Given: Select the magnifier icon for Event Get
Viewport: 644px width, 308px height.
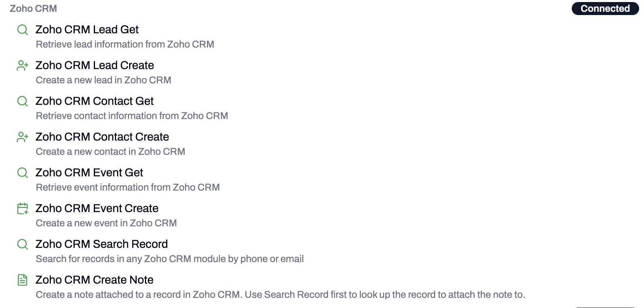Looking at the screenshot, I should (x=22, y=173).
